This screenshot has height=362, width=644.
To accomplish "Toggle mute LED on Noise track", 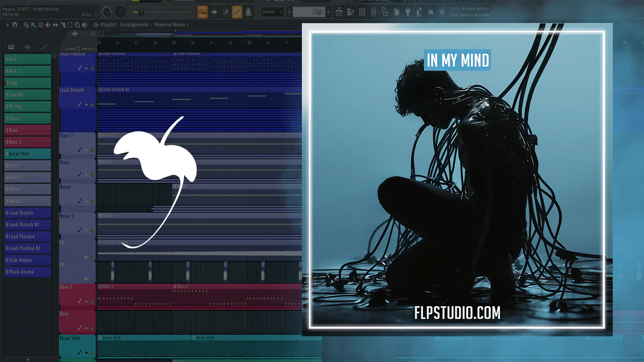I will [x=92, y=201].
